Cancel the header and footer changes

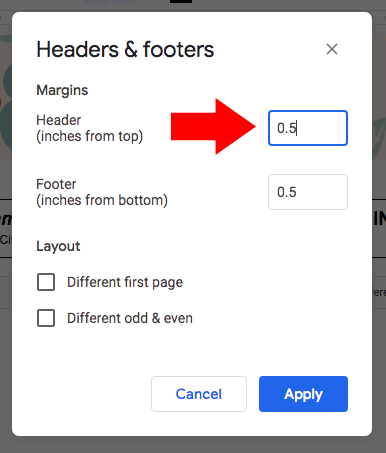[x=199, y=394]
